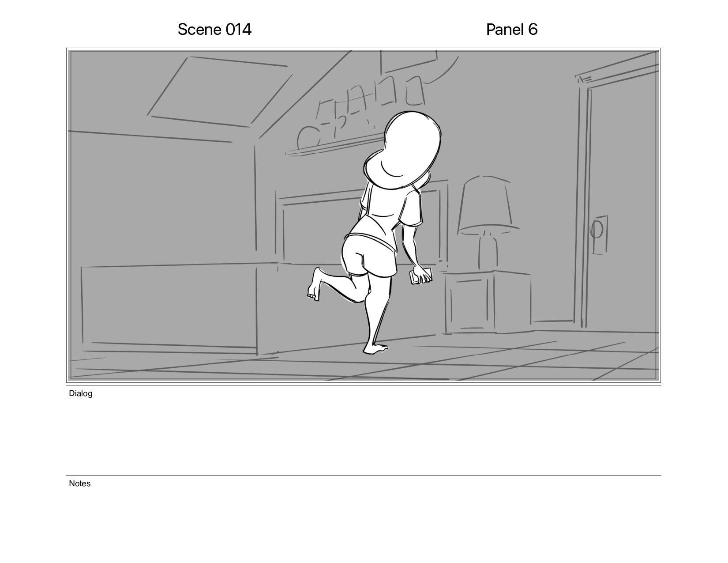Screen dimensions: 728x563
Task: Click the Panel 6 heading
Action: point(512,30)
